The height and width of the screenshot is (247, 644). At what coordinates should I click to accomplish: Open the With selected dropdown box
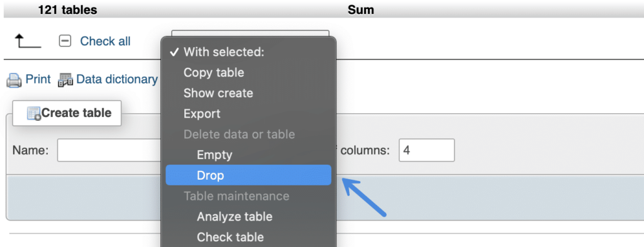coord(250,34)
